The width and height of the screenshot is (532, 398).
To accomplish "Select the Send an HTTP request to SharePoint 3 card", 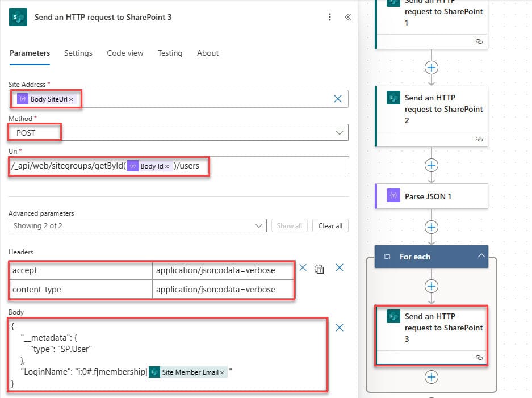I will click(x=432, y=335).
